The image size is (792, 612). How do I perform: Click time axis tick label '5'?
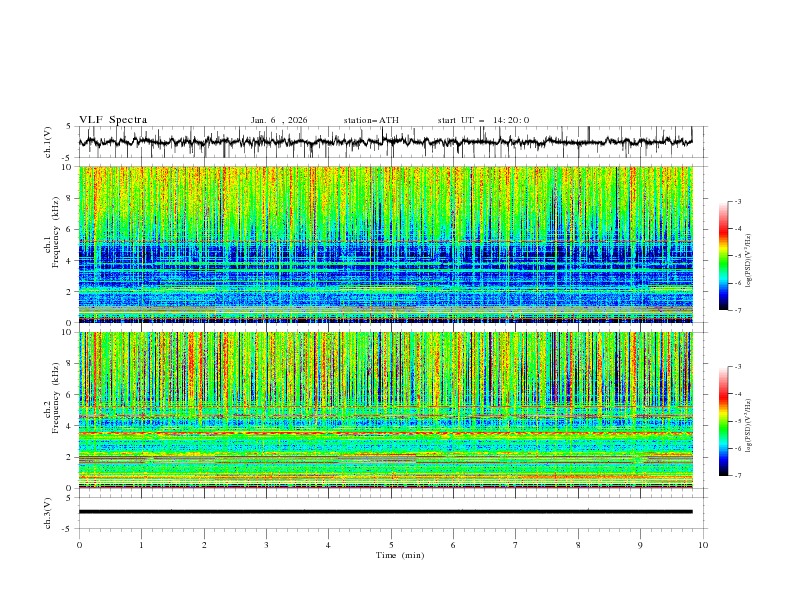coord(391,545)
